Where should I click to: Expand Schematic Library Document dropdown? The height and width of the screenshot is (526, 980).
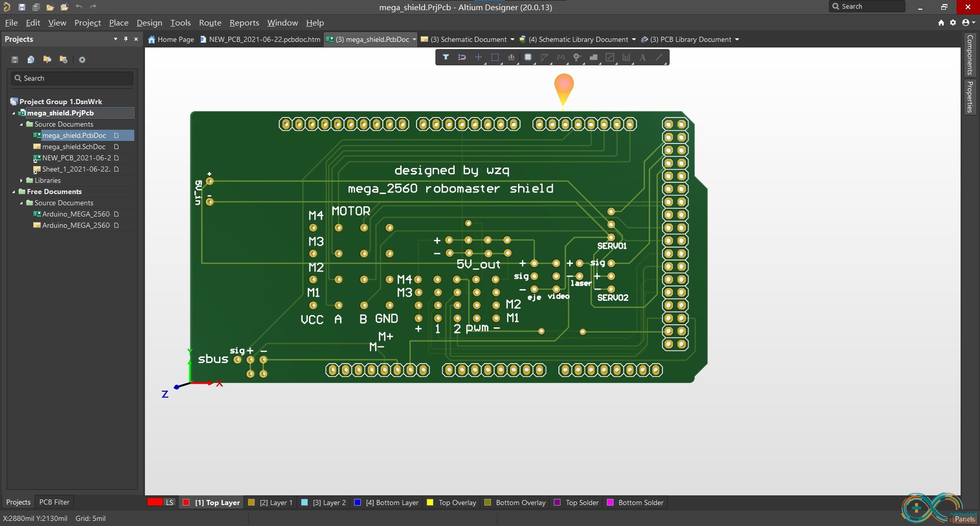[x=633, y=39]
